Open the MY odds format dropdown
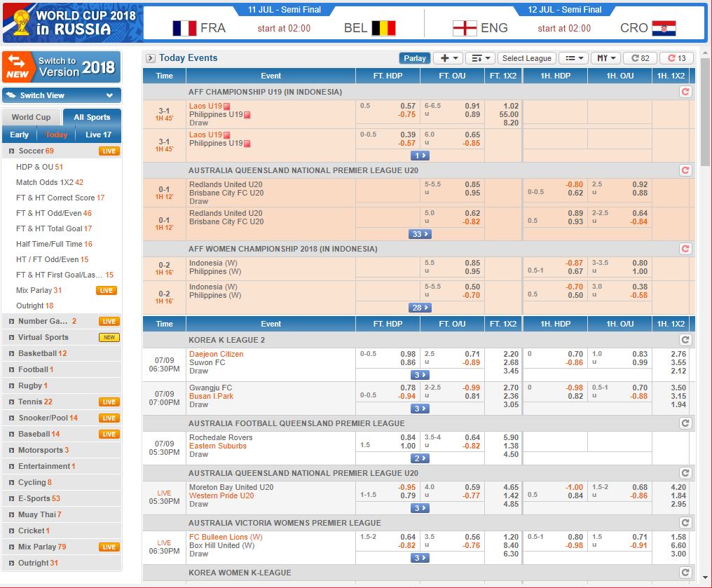 pos(604,58)
